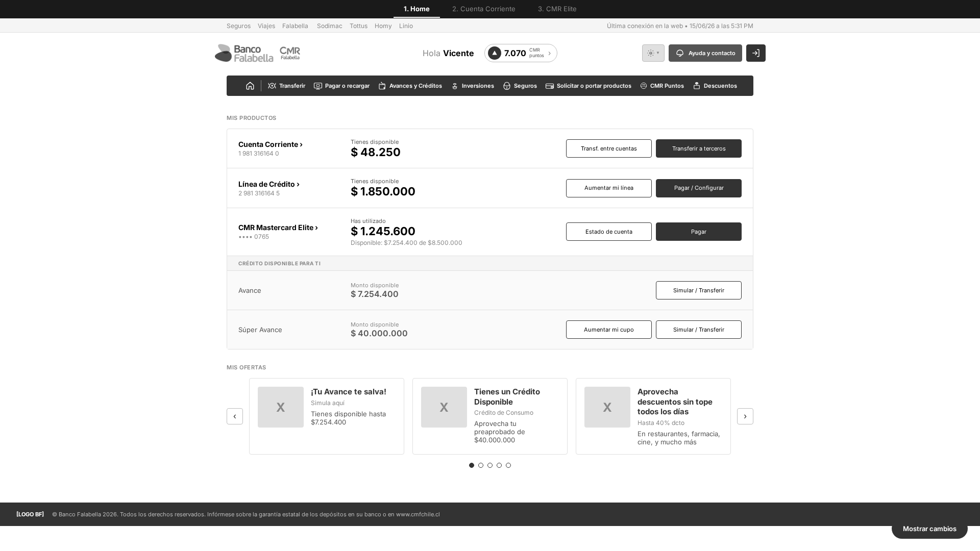Screen dimensions: 980x551
Task: Select first carousel dot
Action: 472,465
